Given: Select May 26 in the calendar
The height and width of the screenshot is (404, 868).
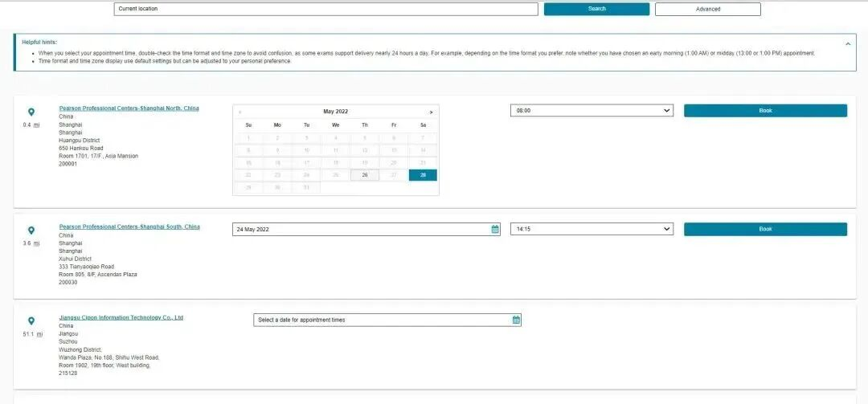Looking at the screenshot, I should click(x=365, y=175).
